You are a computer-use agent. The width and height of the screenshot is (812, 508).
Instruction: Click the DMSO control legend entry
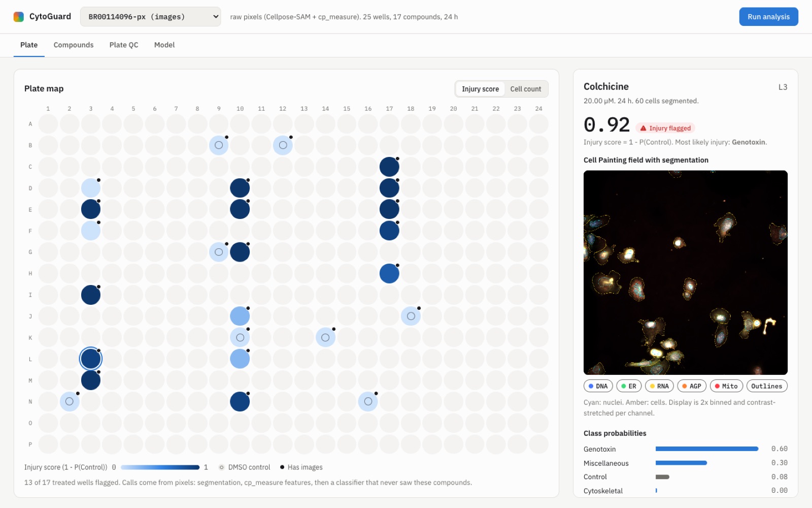click(x=245, y=467)
